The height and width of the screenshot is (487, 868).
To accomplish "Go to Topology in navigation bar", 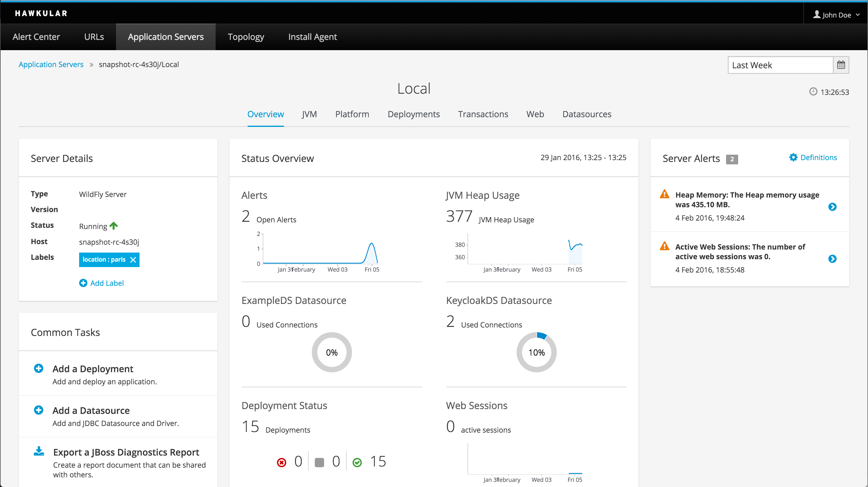I will point(246,37).
